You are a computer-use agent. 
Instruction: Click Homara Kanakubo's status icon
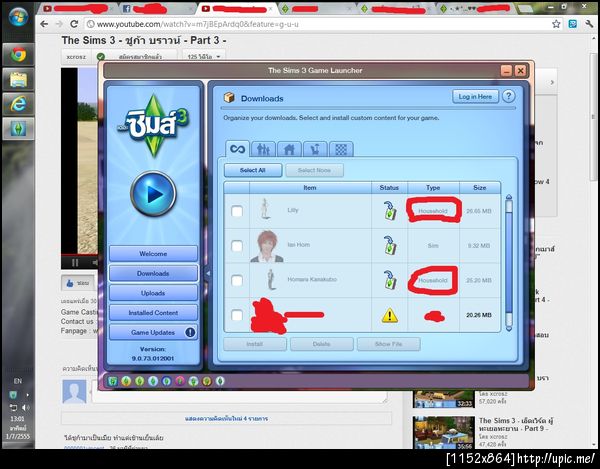click(390, 280)
